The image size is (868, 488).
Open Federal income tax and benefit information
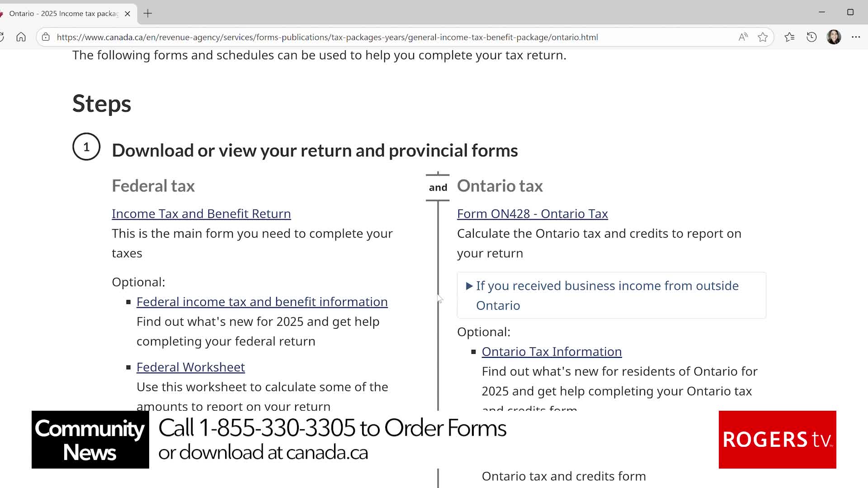coord(262,301)
